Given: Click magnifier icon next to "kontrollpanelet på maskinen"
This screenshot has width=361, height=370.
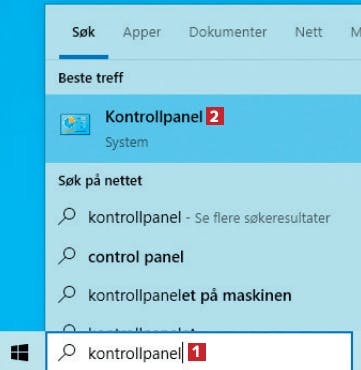Looking at the screenshot, I should click(67, 295).
